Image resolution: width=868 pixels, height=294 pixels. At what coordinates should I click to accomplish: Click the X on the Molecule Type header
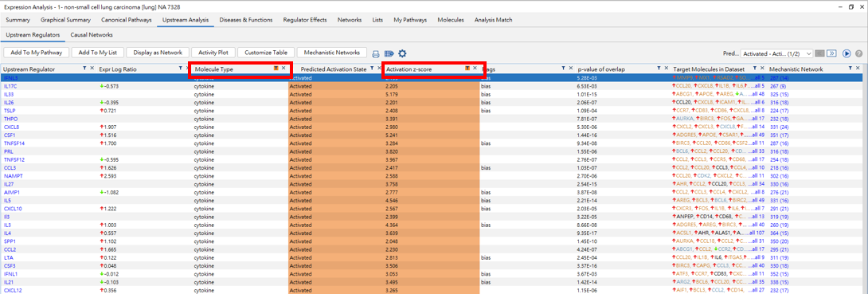click(x=283, y=68)
